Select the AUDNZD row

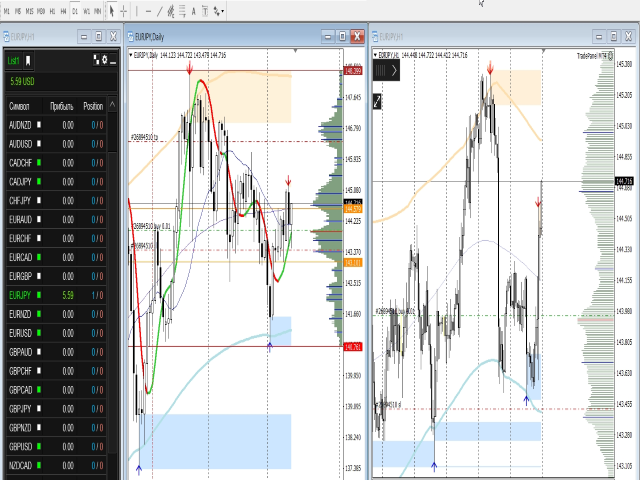point(56,125)
